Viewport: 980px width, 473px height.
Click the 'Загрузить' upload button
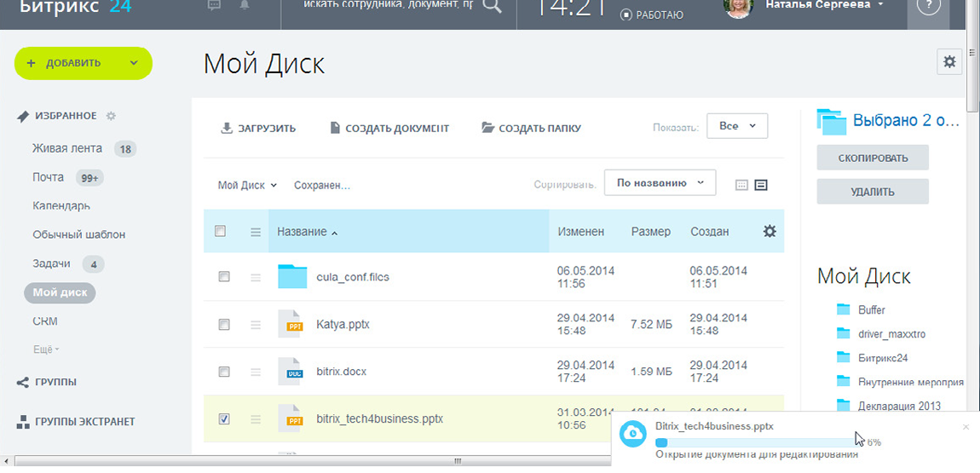[x=258, y=129]
